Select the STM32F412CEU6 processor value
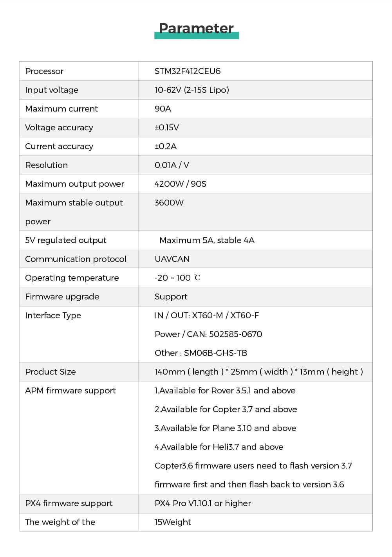392x557 pixels. pyautogui.click(x=187, y=71)
